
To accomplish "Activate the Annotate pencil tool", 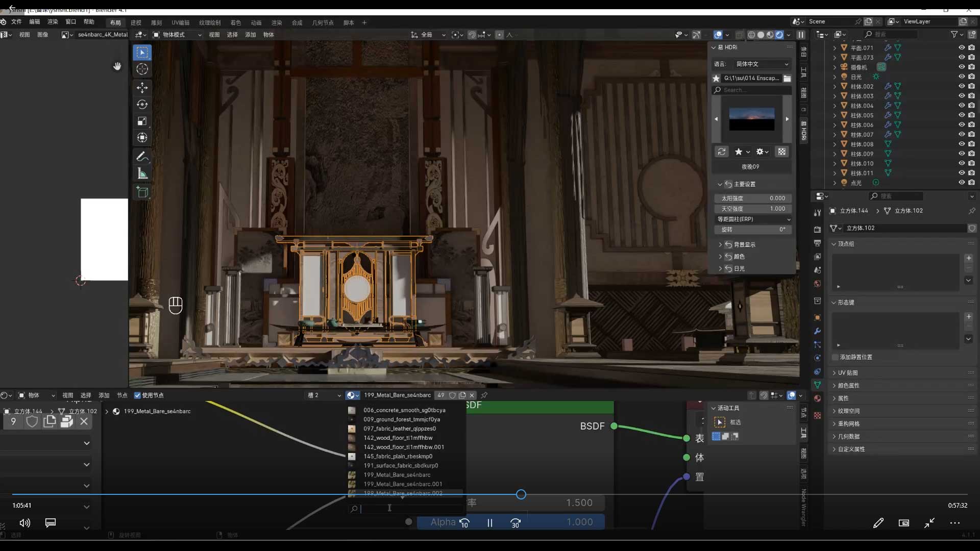I will pos(142,157).
